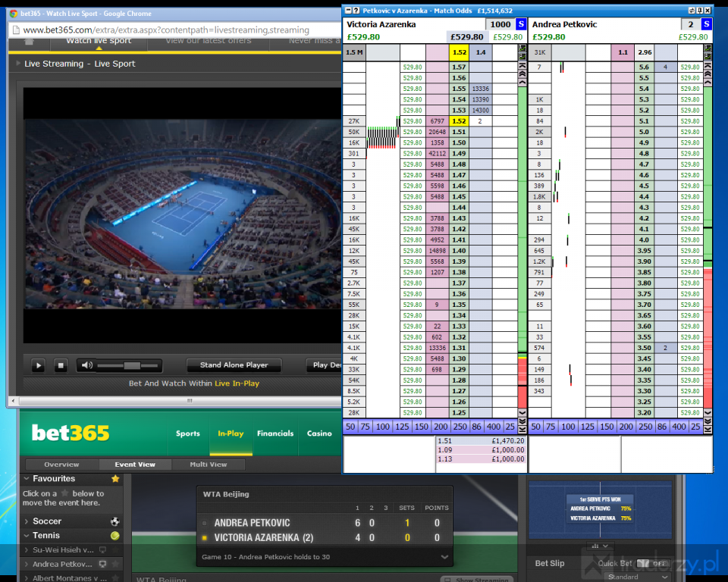Toggle favourite star for Andrea Petkov match

pyautogui.click(x=115, y=565)
